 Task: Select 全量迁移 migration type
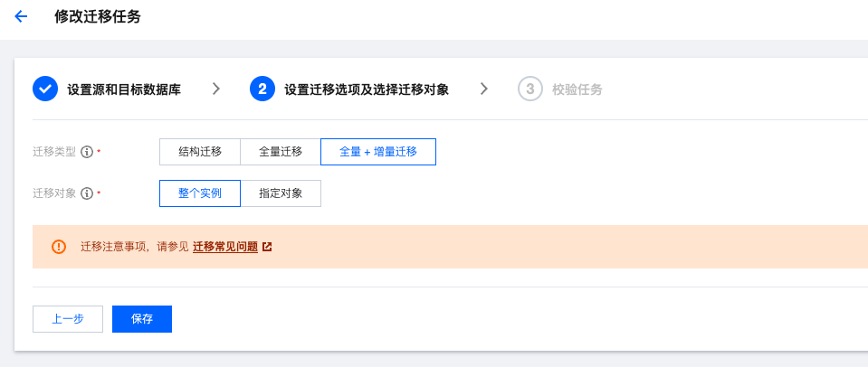click(281, 152)
